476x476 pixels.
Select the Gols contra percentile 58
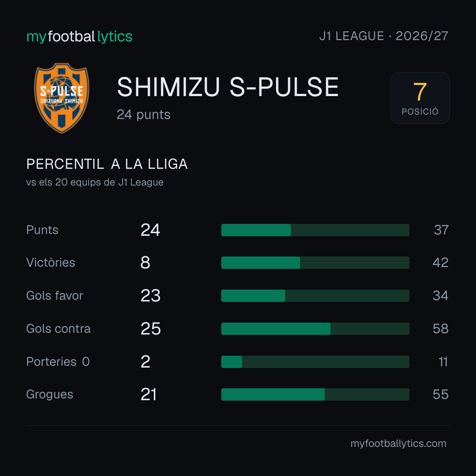440,329
